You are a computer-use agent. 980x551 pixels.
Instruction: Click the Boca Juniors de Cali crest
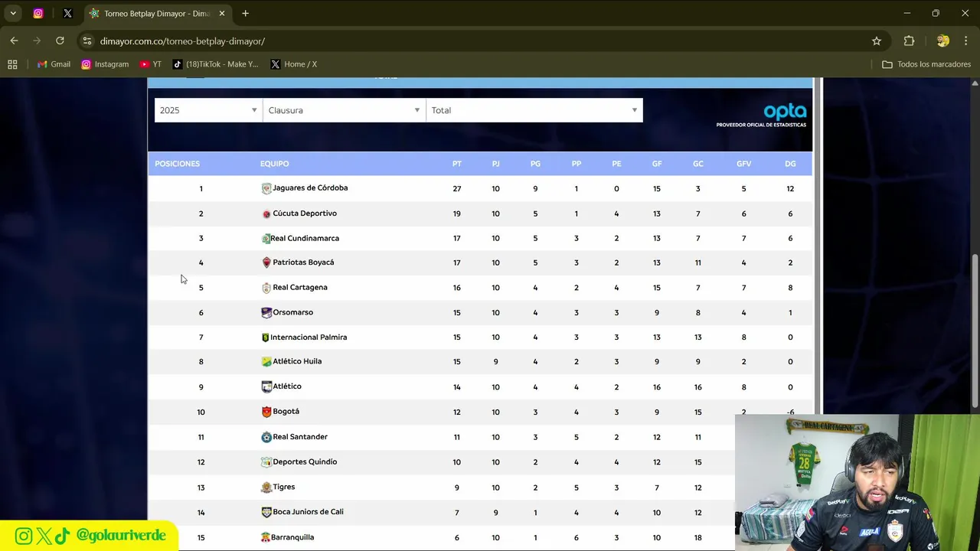(x=266, y=512)
